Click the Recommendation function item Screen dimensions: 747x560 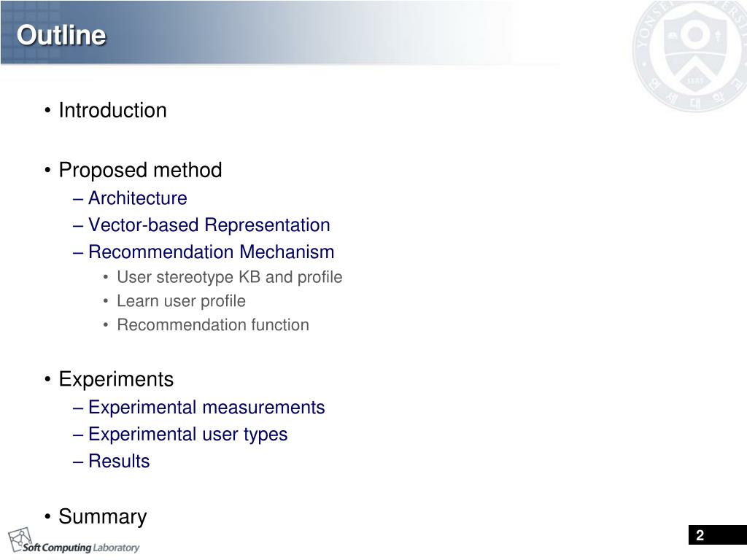click(213, 324)
